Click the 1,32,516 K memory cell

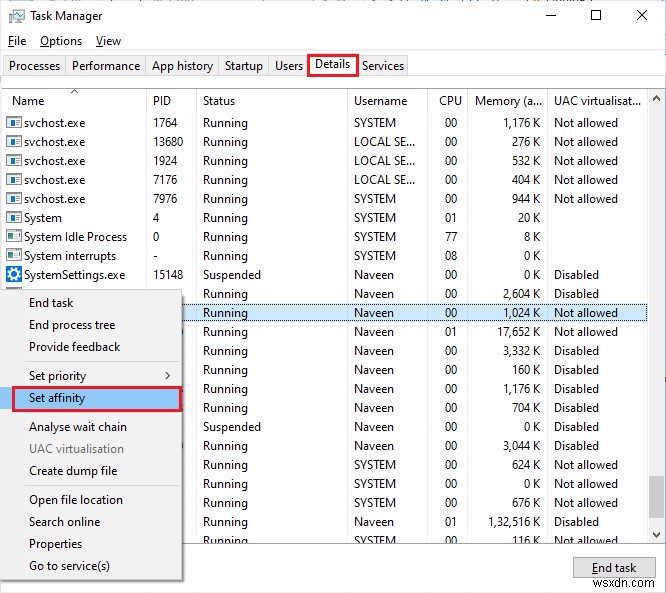coord(514,522)
